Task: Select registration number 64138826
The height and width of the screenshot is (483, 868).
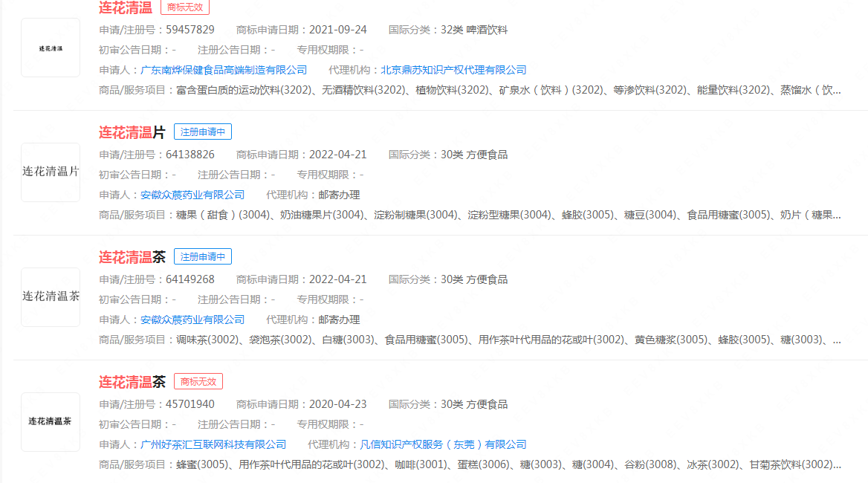Action: [190, 155]
